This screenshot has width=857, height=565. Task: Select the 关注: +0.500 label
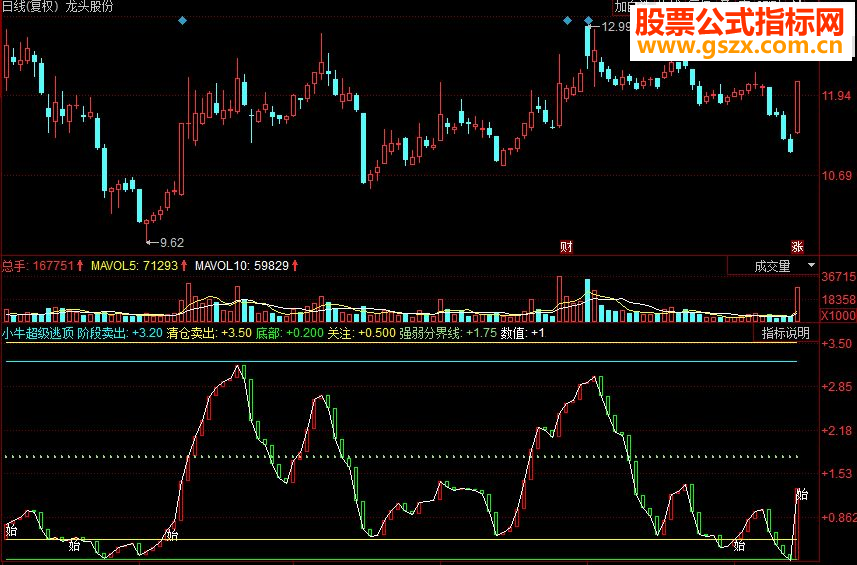[x=361, y=333]
